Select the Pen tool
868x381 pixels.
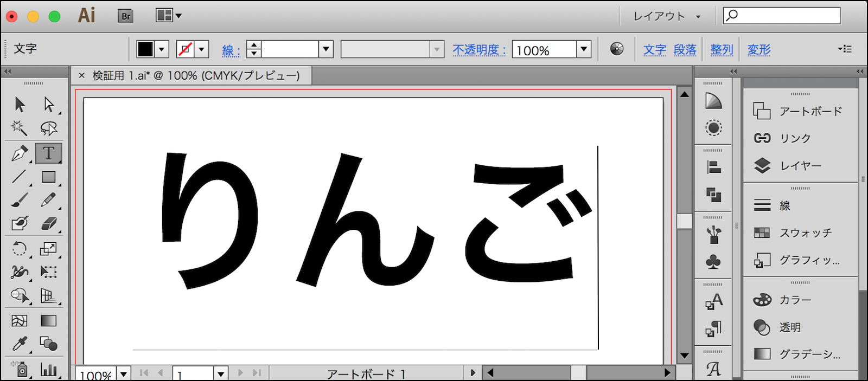click(20, 153)
